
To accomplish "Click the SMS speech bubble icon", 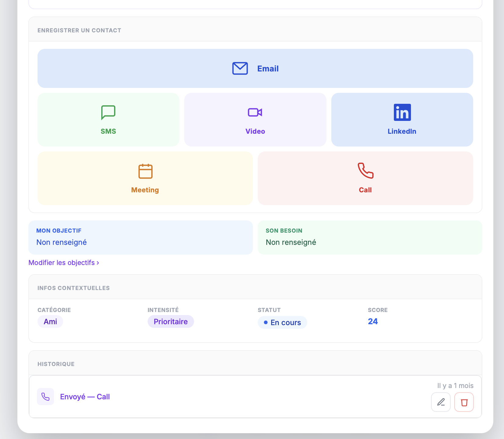I will (108, 112).
